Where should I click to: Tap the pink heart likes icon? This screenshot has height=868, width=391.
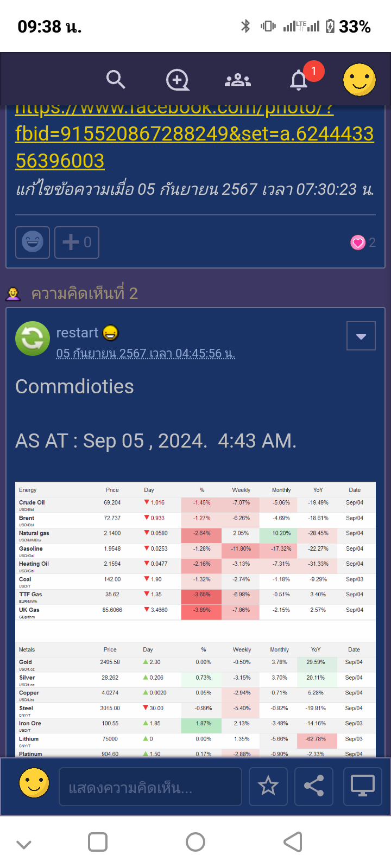pyautogui.click(x=358, y=242)
